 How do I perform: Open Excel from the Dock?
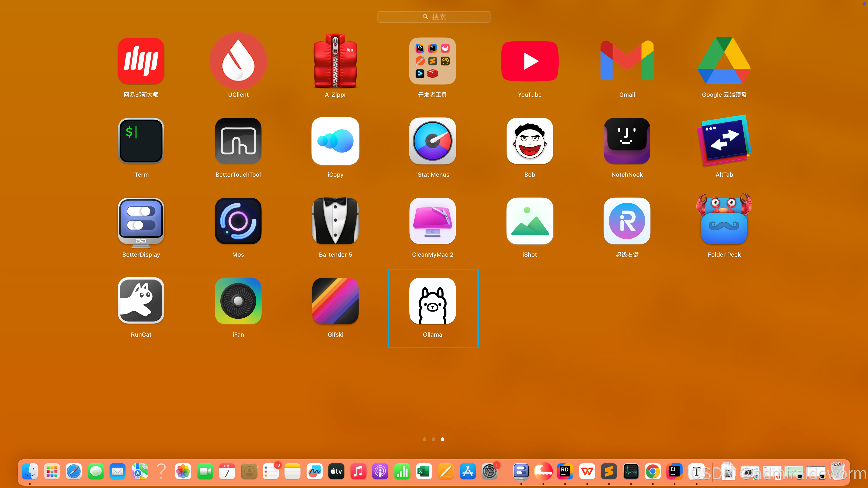(424, 472)
